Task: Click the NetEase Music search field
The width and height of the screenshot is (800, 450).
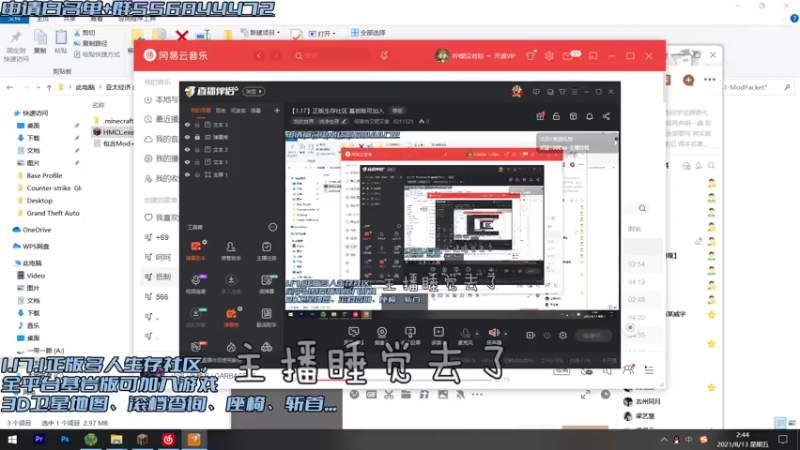Action: click(332, 56)
